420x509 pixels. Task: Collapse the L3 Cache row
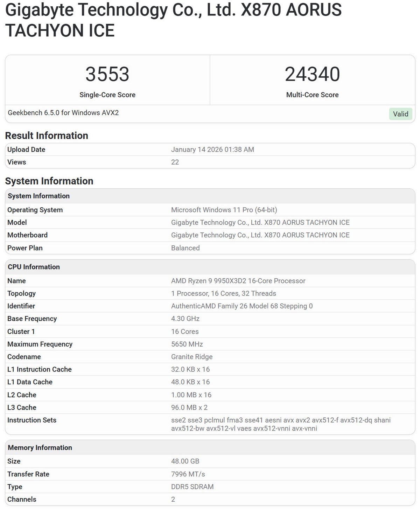[22, 407]
